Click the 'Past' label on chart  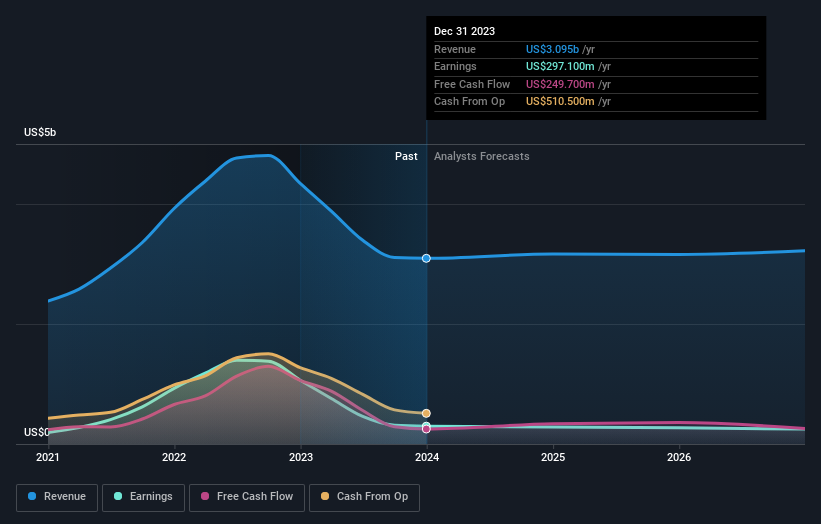[406, 156]
